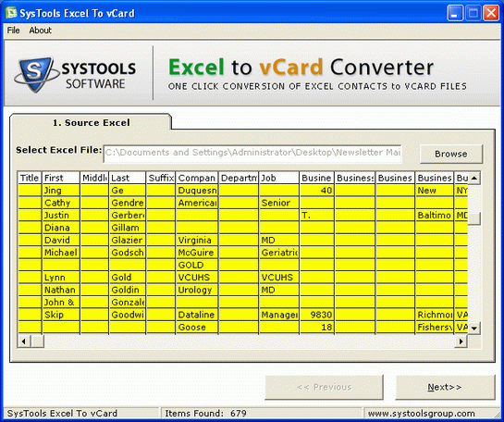
Task: Select the cell containing Michael
Action: tap(61, 253)
